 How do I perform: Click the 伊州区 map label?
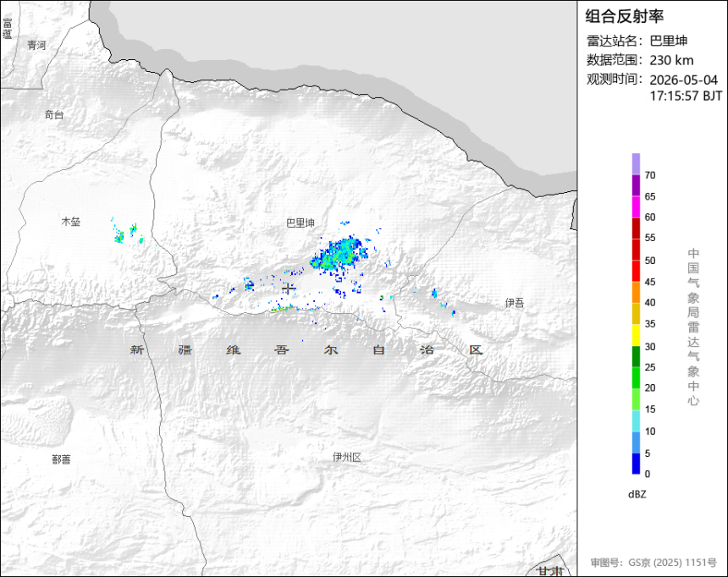point(347,457)
